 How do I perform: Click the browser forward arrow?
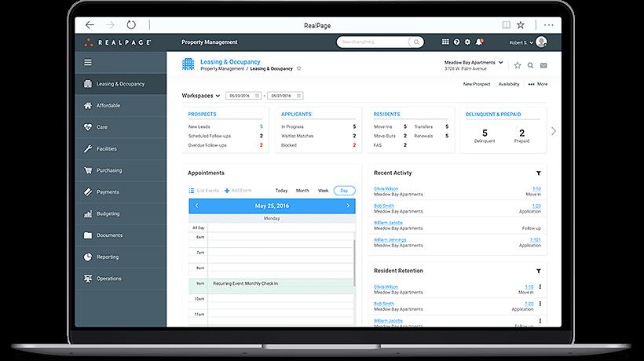click(110, 25)
